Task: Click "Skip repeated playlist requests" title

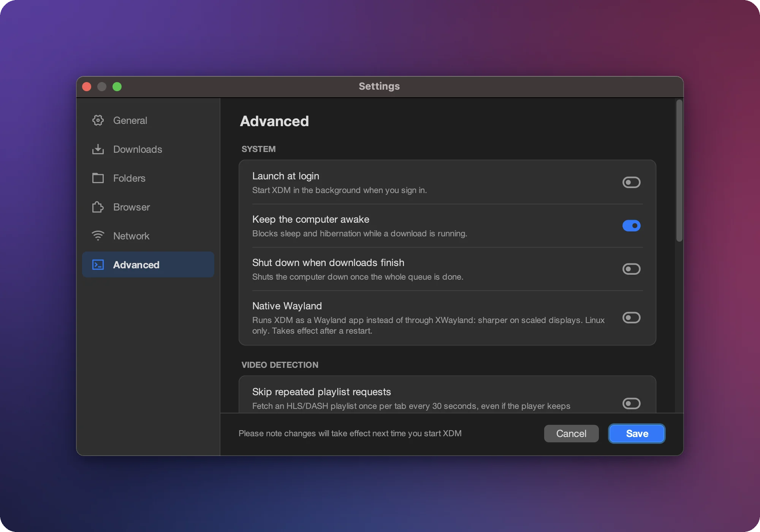Action: [x=321, y=392]
